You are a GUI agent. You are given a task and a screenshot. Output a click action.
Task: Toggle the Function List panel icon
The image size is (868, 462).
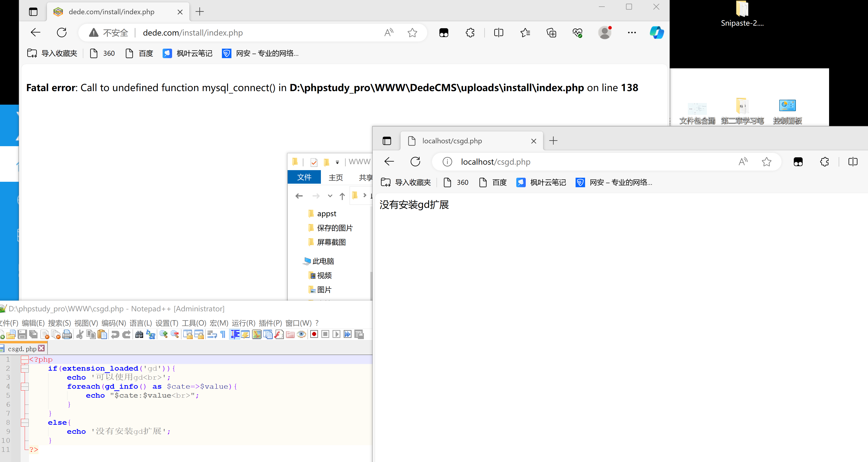[x=279, y=334]
